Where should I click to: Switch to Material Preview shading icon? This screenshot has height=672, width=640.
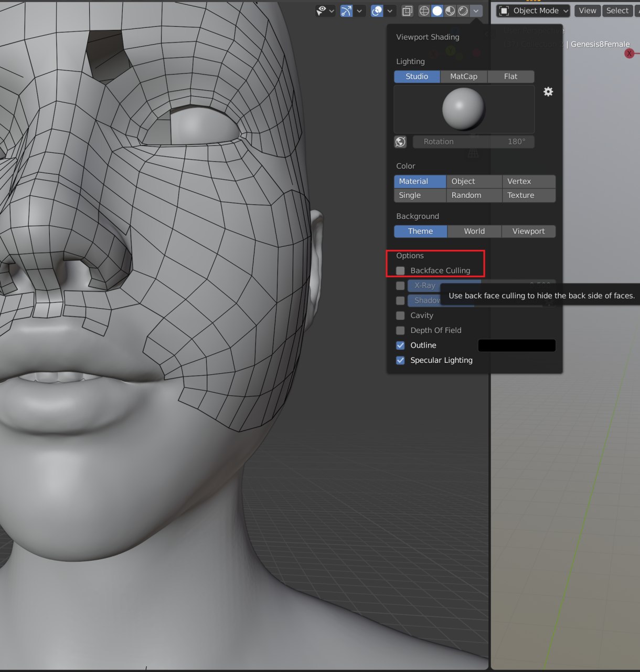click(450, 10)
